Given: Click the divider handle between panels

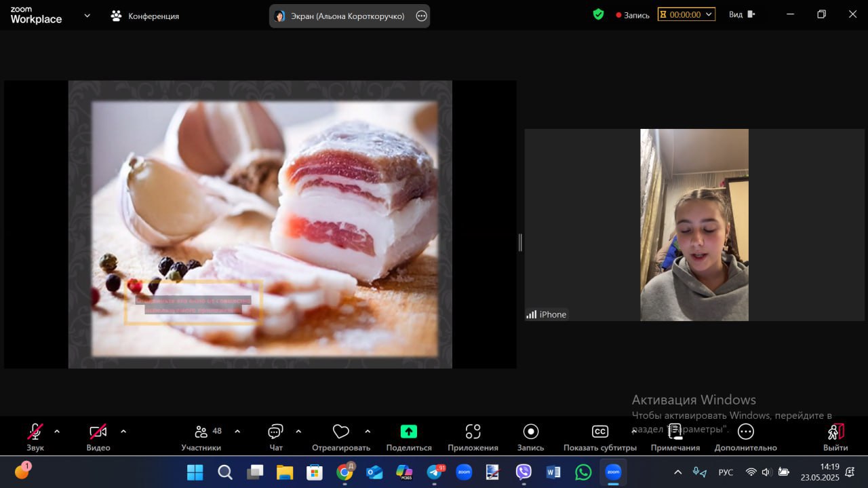Looking at the screenshot, I should click(520, 242).
